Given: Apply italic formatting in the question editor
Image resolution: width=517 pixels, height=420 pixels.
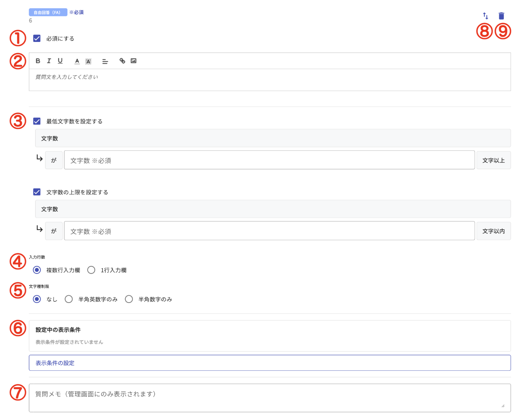Looking at the screenshot, I should (49, 61).
